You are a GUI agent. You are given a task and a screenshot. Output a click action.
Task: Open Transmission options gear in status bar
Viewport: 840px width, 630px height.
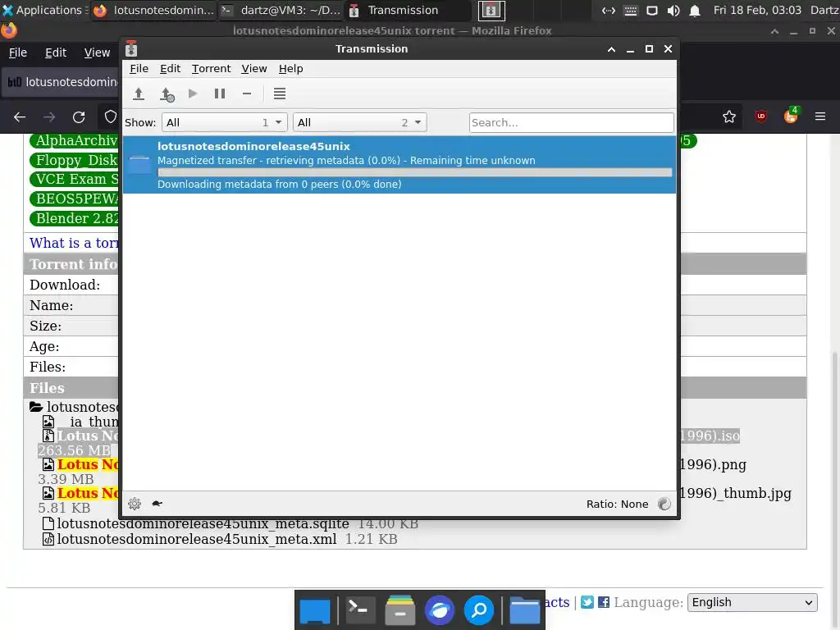(135, 504)
